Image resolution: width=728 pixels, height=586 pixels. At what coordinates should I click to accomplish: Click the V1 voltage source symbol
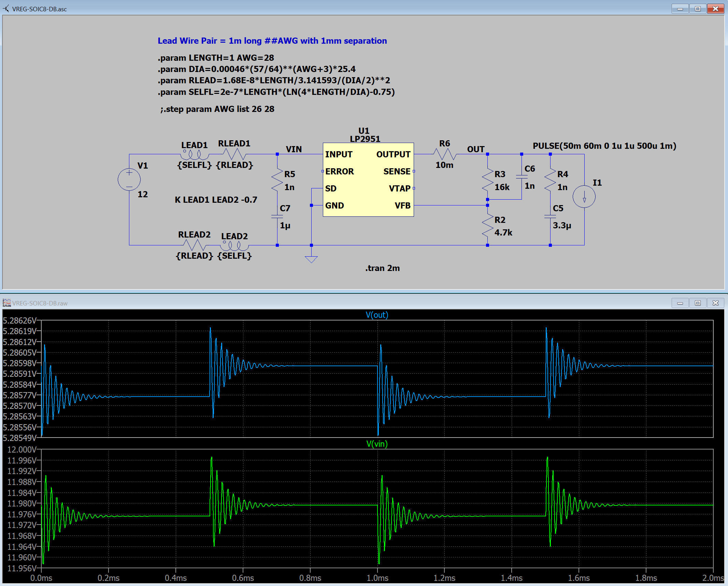pyautogui.click(x=129, y=180)
